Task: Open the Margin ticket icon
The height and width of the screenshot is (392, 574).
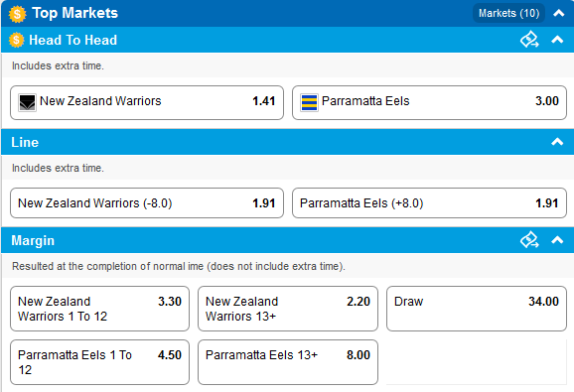Action: pyautogui.click(x=529, y=240)
